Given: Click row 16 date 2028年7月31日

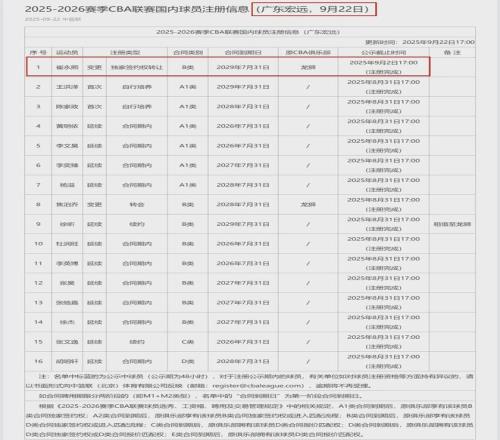Looking at the screenshot, I should pyautogui.click(x=243, y=362).
